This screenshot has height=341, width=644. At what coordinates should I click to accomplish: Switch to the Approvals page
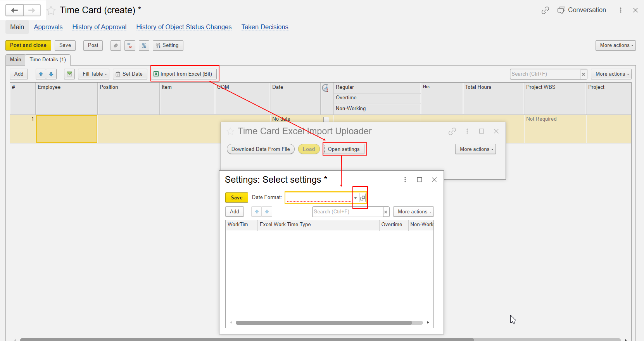48,27
